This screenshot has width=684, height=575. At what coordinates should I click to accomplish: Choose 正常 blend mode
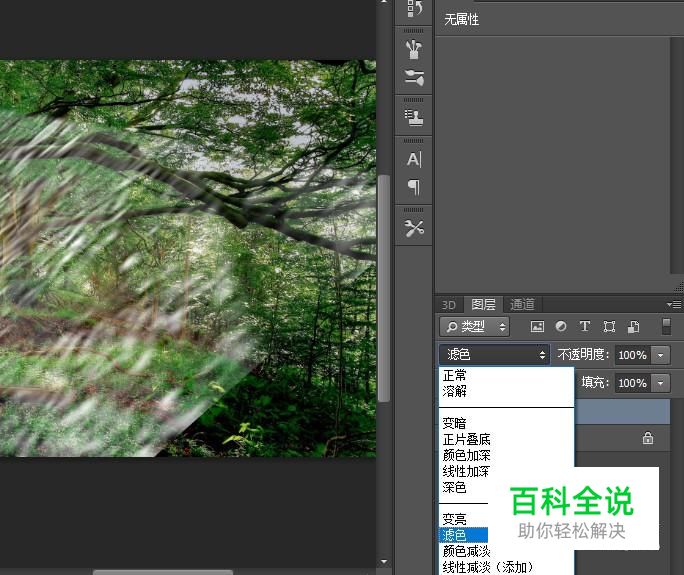click(506, 375)
